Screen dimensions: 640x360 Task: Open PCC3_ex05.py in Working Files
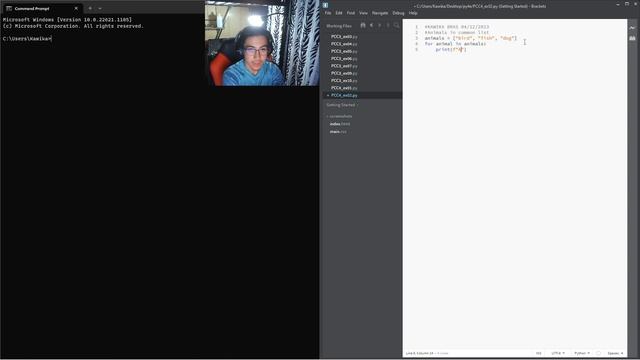(344, 51)
